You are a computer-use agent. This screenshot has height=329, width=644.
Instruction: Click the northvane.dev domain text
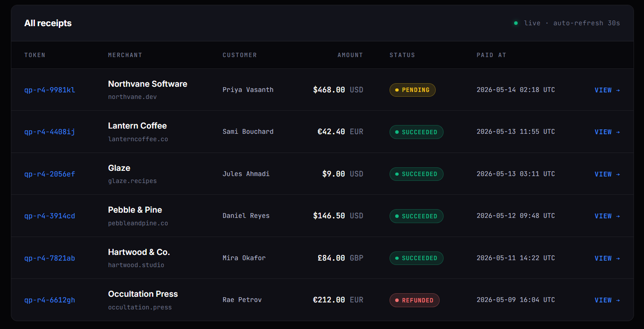coord(132,97)
